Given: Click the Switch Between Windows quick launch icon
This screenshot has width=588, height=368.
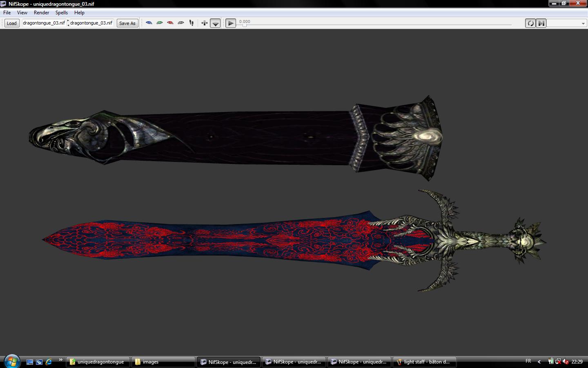Looking at the screenshot, I should 39,362.
